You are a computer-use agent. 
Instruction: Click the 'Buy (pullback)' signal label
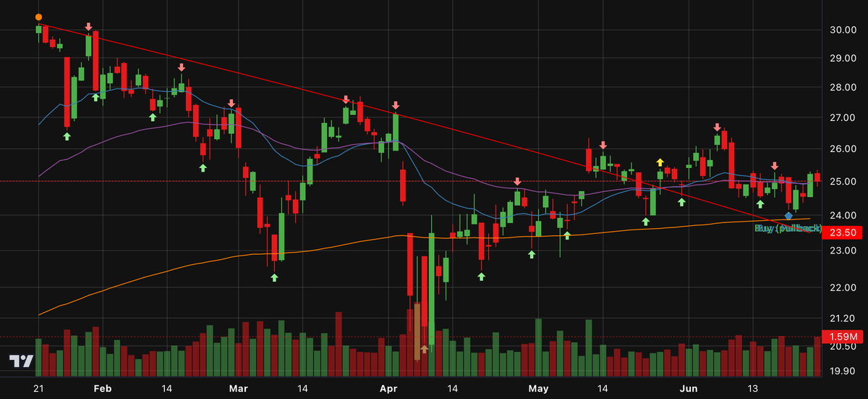coord(788,229)
